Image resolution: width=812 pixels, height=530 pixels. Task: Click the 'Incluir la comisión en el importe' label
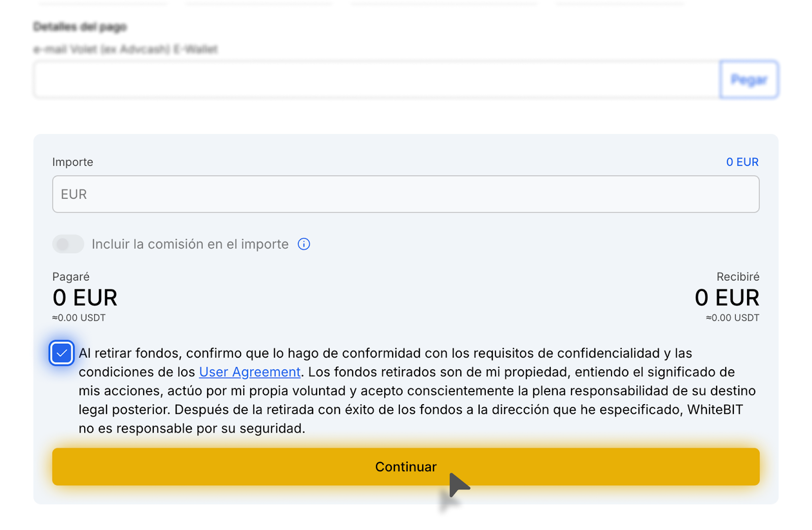pos(190,244)
